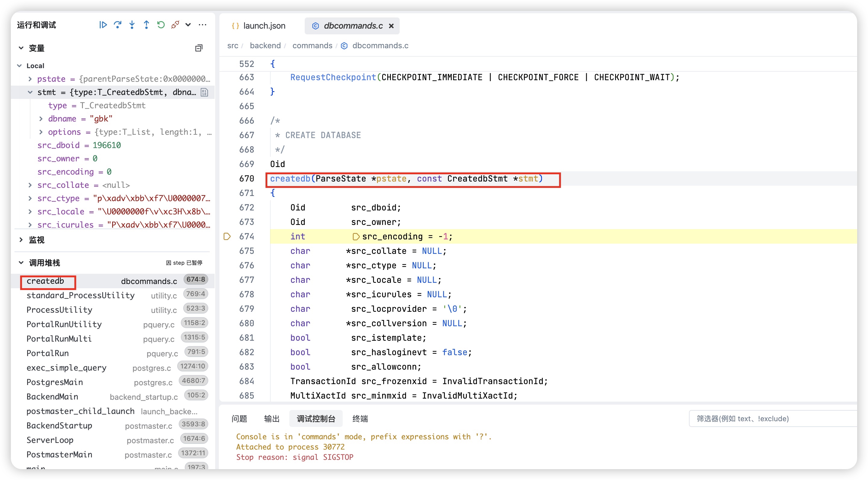Screen dimensions: 868x480
Task: Click the Restart debug session icon
Action: pyautogui.click(x=161, y=25)
